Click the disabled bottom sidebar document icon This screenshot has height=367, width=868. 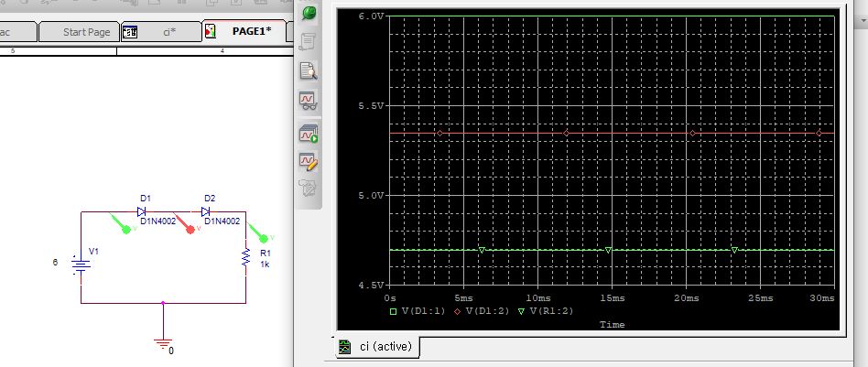point(308,189)
